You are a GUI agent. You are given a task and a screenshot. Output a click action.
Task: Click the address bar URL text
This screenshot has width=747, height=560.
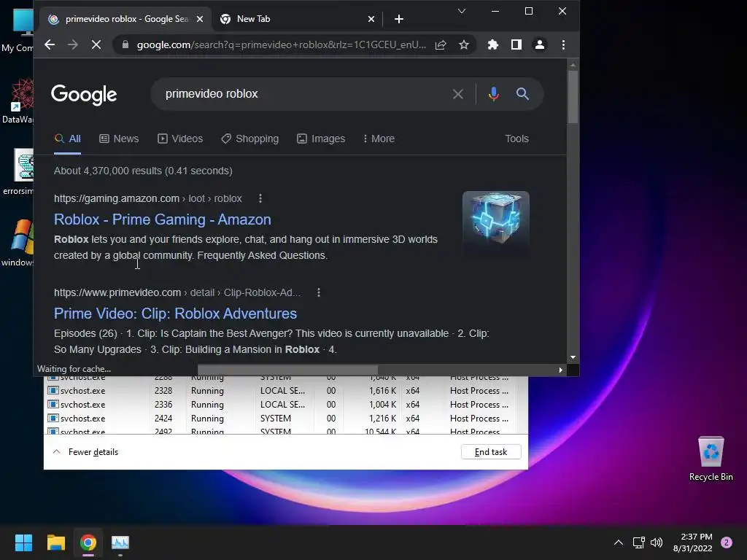(281, 44)
